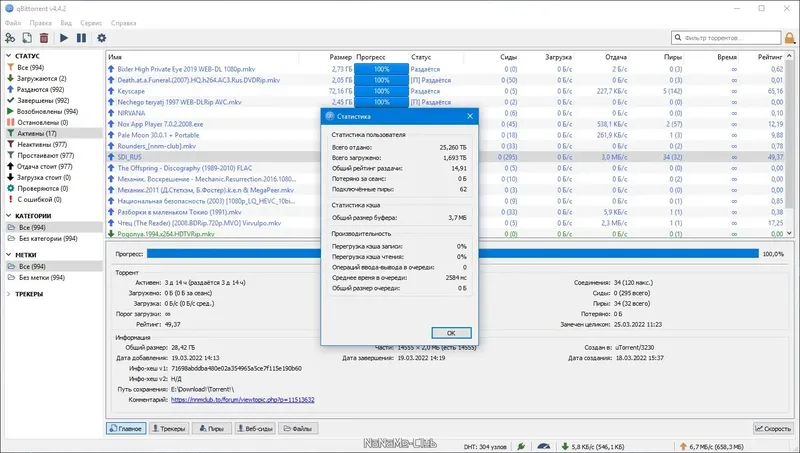Click the download speed status bar entry
The image size is (800, 453).
click(593, 446)
